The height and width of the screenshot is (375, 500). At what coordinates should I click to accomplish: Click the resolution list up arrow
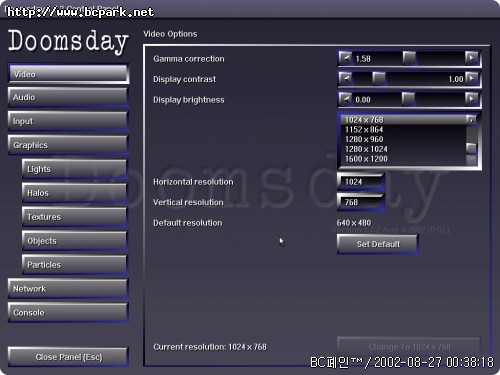tap(471, 120)
